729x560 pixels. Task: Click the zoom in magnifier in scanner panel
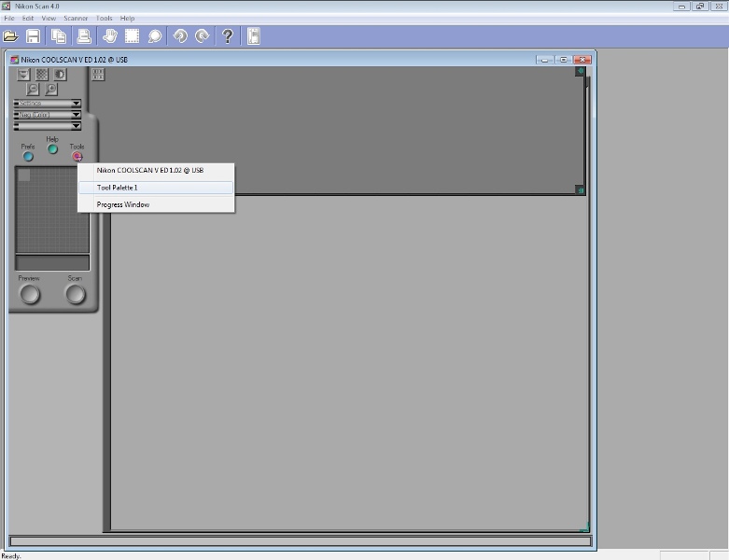50,90
